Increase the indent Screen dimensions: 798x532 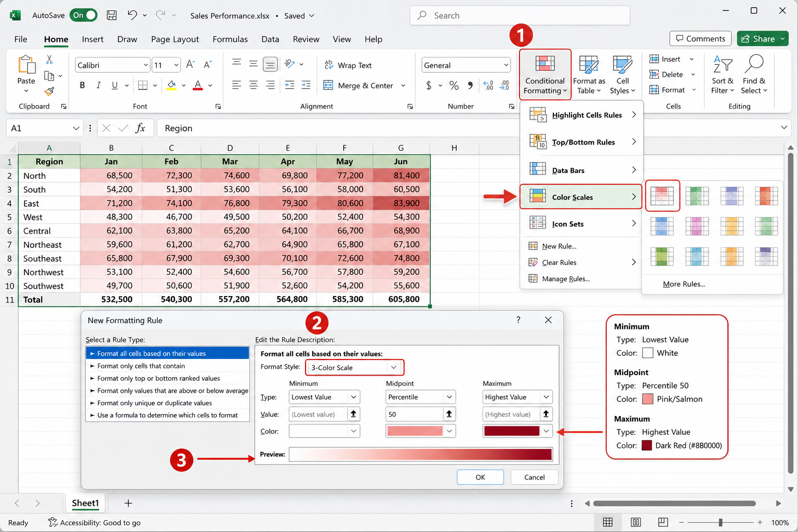point(306,85)
